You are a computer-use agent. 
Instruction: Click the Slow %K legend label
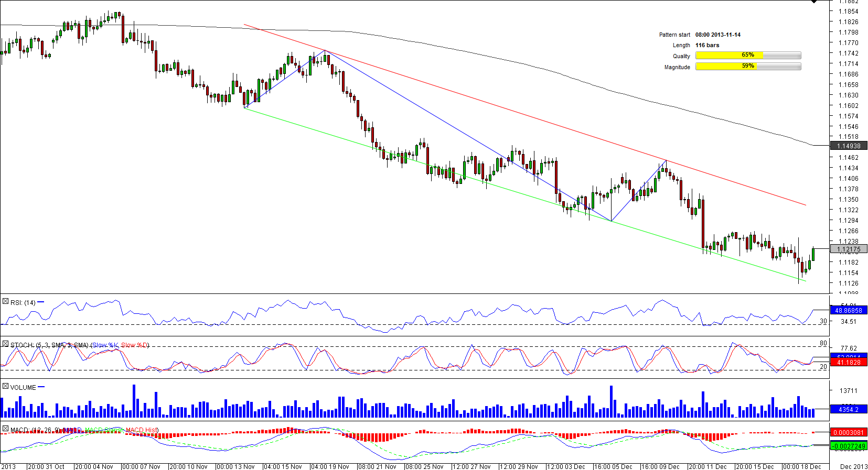point(105,345)
